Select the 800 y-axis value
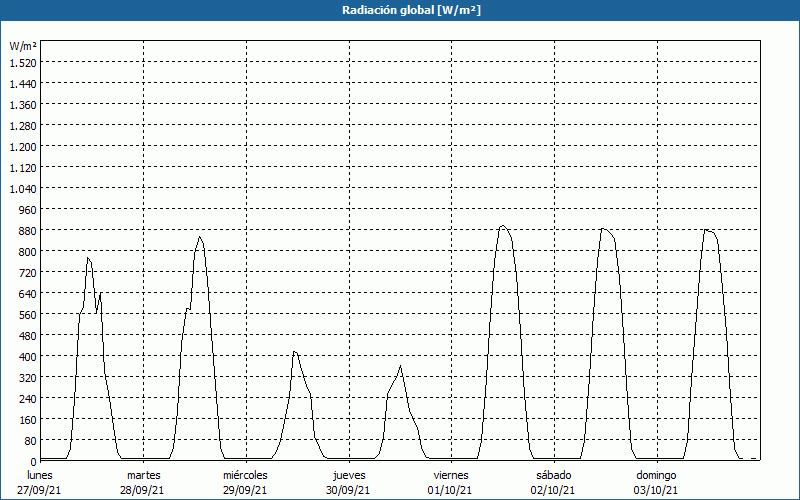The width and height of the screenshot is (800, 500). 28,252
